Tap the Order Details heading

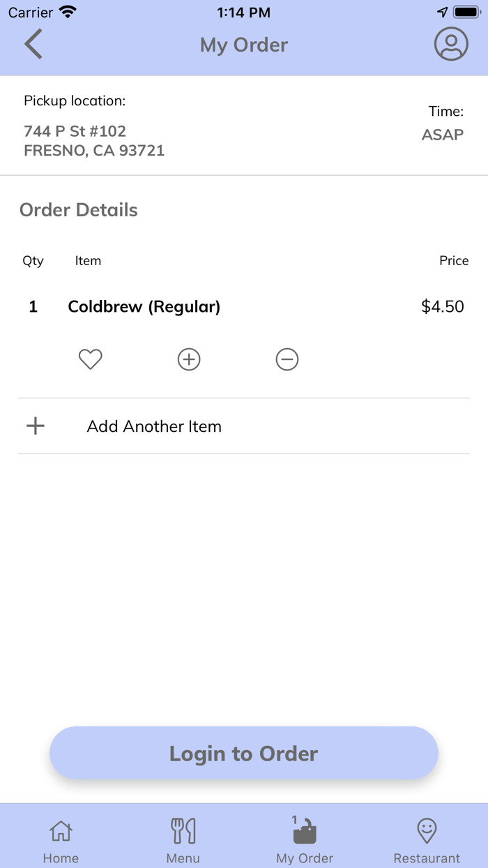(79, 210)
